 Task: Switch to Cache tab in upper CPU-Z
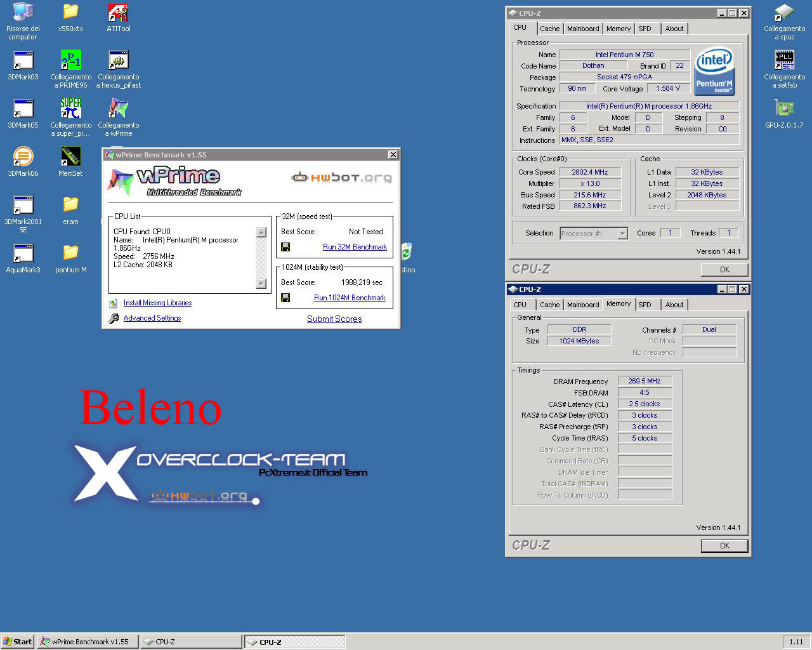point(549,29)
